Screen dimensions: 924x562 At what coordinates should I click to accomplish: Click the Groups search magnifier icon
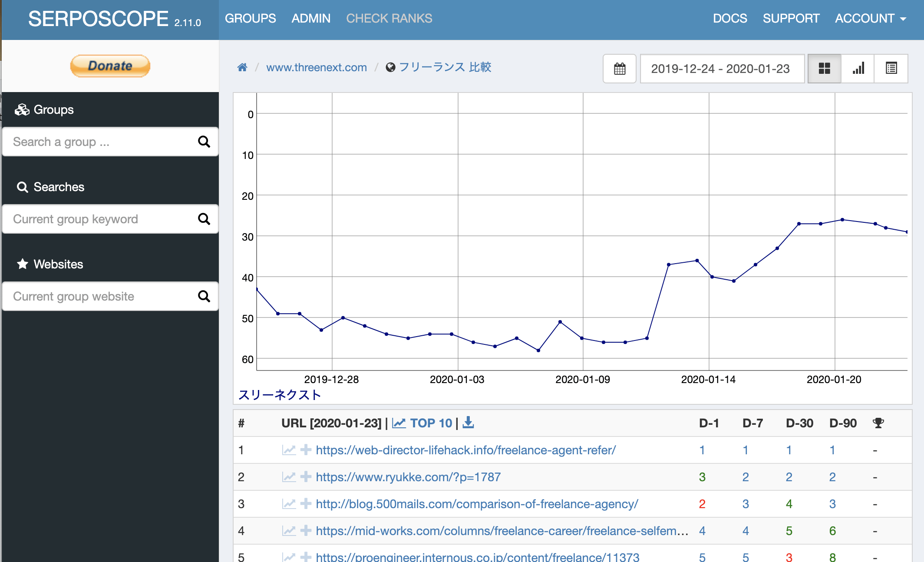click(204, 142)
